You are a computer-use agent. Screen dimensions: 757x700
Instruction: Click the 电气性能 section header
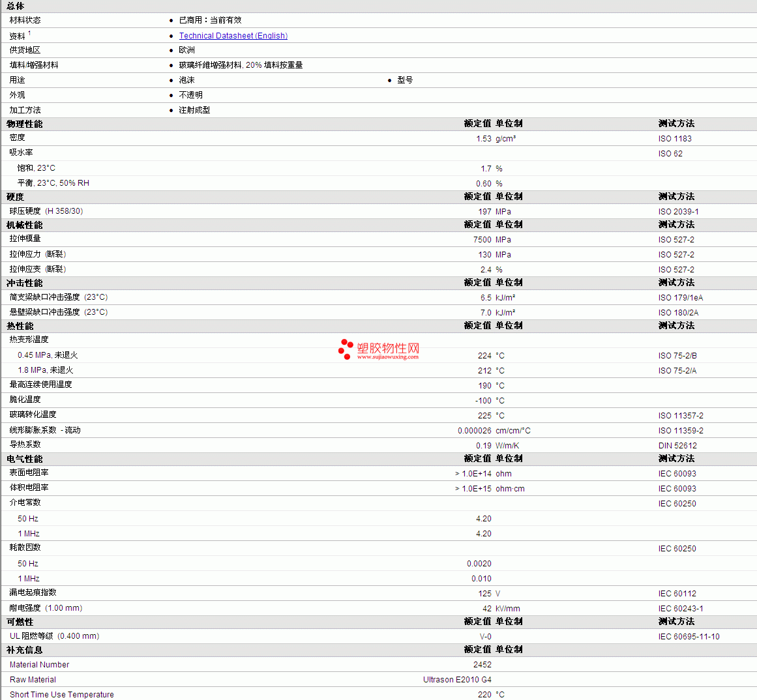tap(25, 459)
